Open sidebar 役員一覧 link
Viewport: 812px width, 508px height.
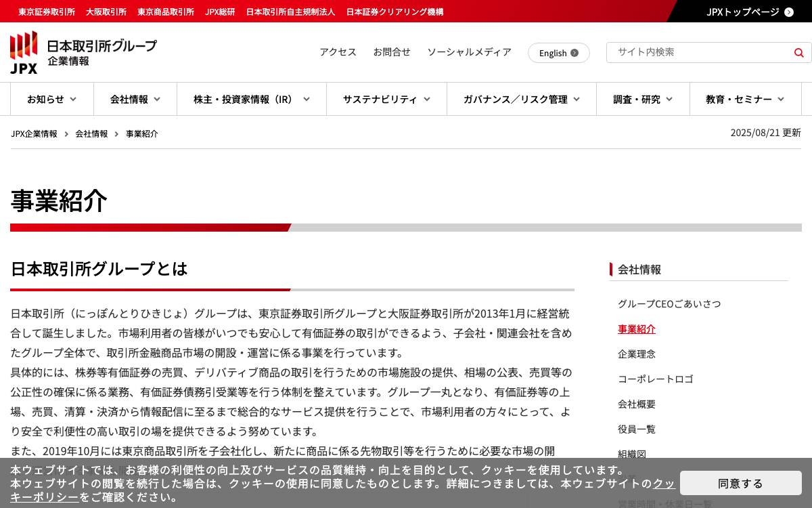(x=637, y=429)
